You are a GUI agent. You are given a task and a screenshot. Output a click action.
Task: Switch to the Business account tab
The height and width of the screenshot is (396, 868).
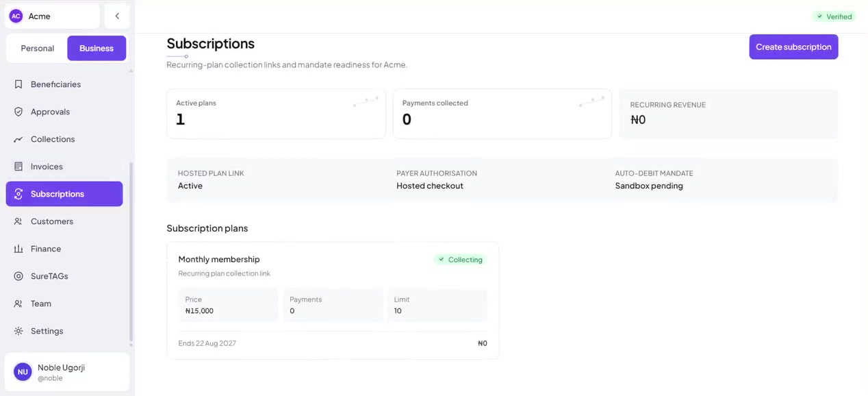pos(97,48)
